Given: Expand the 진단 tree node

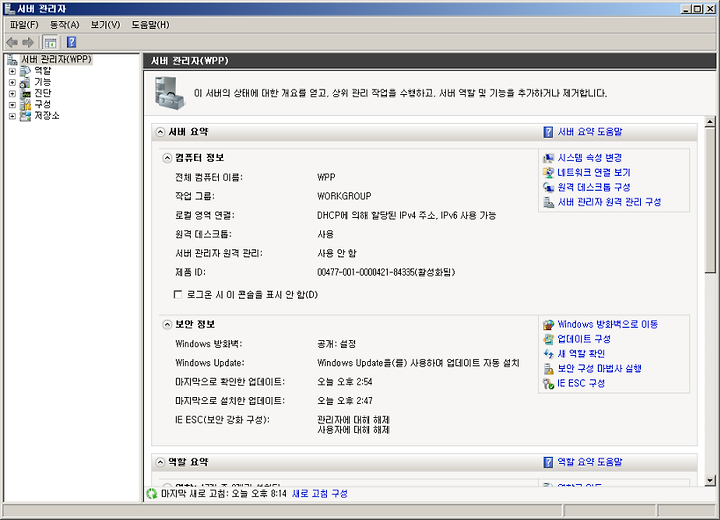Looking at the screenshot, I should [12, 93].
